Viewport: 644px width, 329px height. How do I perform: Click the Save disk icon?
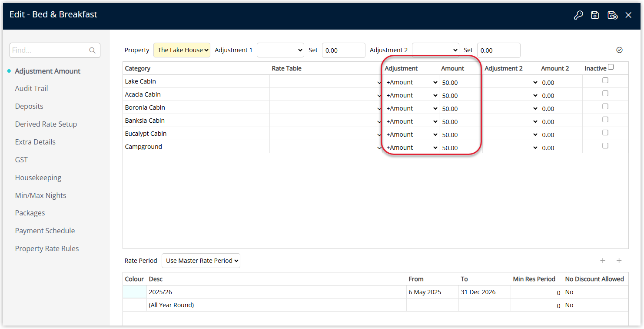595,15
